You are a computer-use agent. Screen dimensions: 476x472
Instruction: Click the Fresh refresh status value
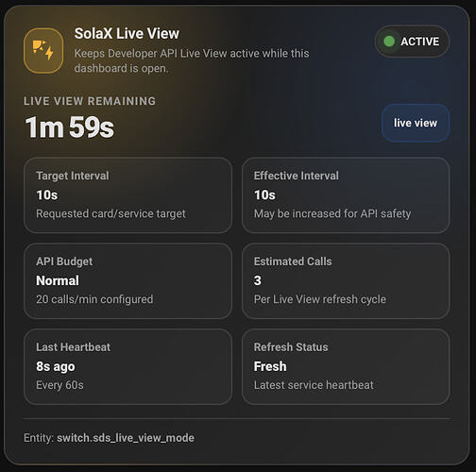[x=270, y=366]
